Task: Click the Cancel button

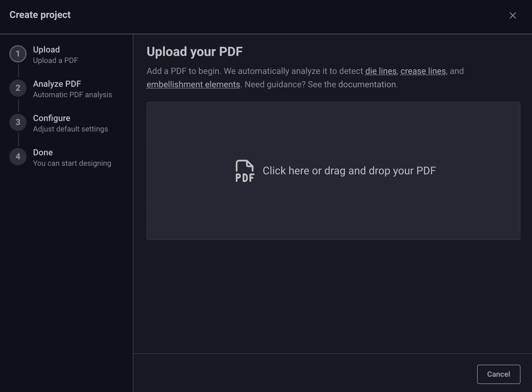Action: point(499,374)
